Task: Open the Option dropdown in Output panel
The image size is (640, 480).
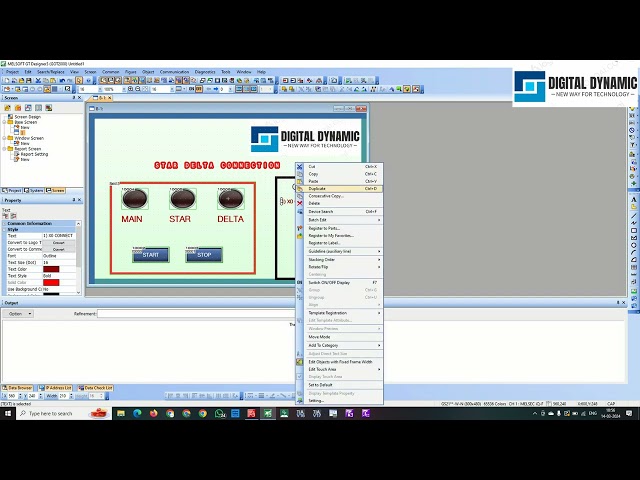Action: pyautogui.click(x=20, y=314)
